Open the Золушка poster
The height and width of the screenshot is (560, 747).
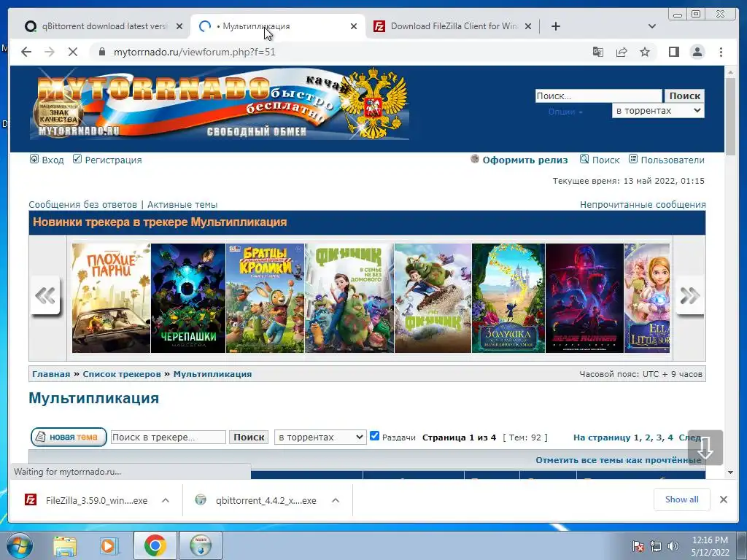508,298
